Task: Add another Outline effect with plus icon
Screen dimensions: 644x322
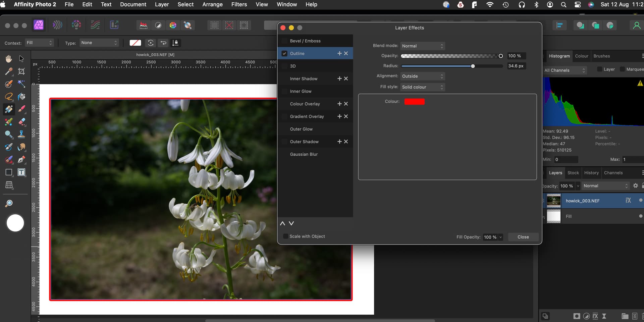Action: click(x=339, y=53)
